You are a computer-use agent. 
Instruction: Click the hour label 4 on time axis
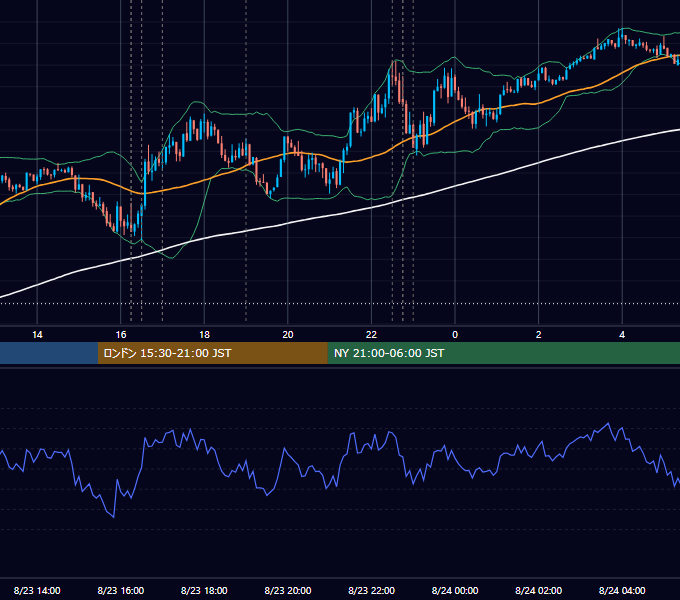[622, 335]
